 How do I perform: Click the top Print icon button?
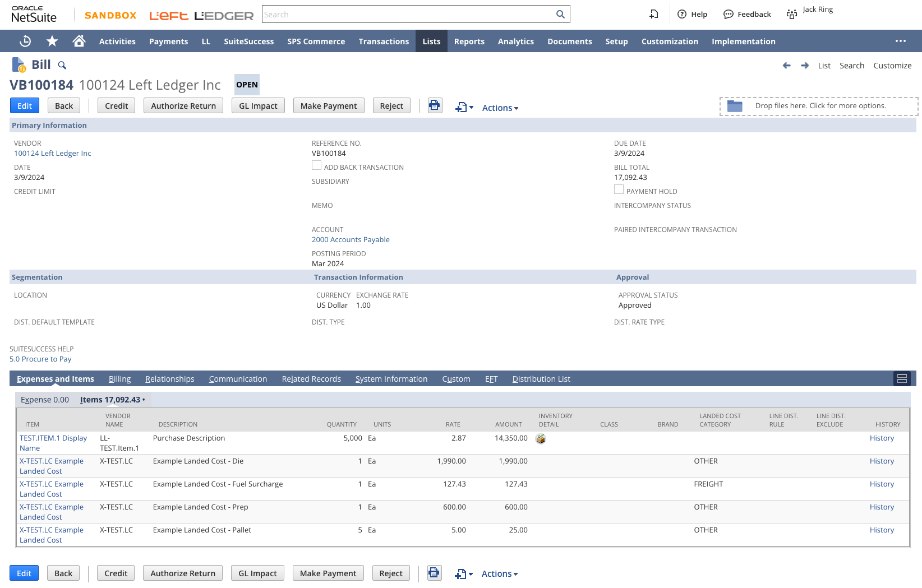point(435,105)
